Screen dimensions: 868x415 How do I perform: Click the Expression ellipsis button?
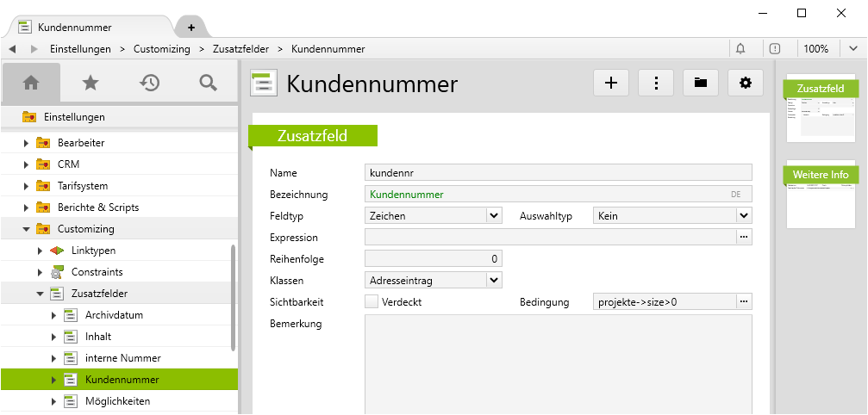[x=743, y=237]
